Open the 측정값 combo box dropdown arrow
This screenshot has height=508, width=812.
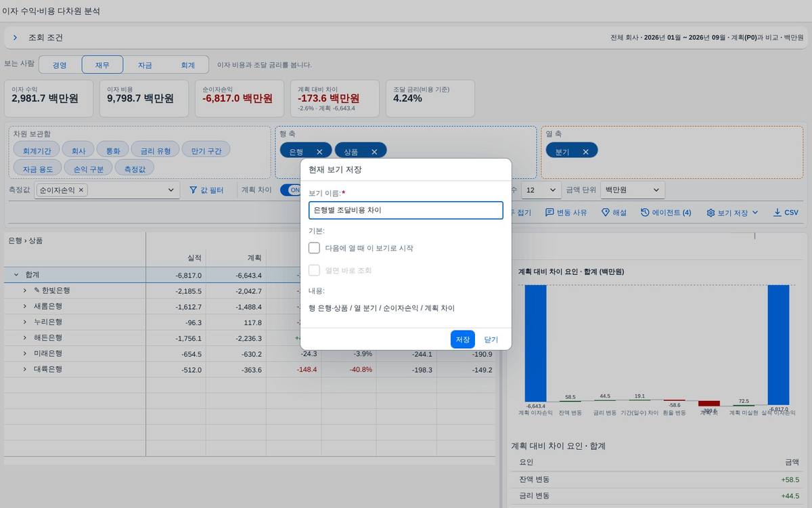point(171,190)
